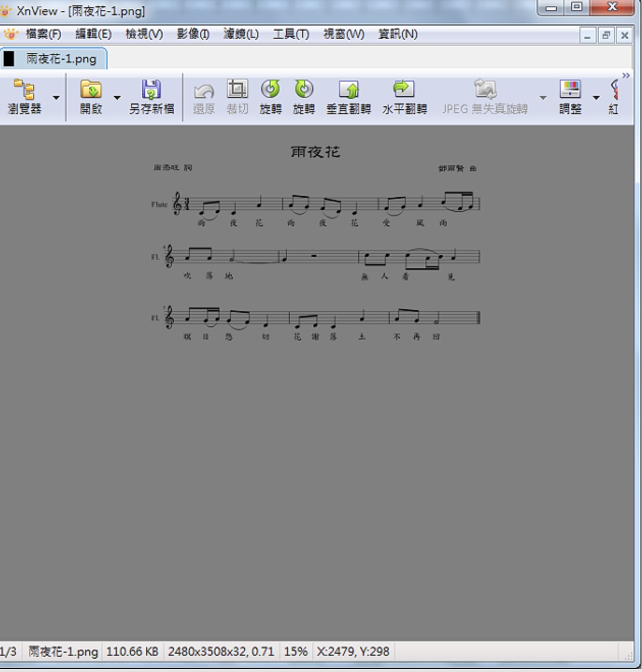Save a copy with 另存新檔
642x672 pixels.
[x=151, y=97]
